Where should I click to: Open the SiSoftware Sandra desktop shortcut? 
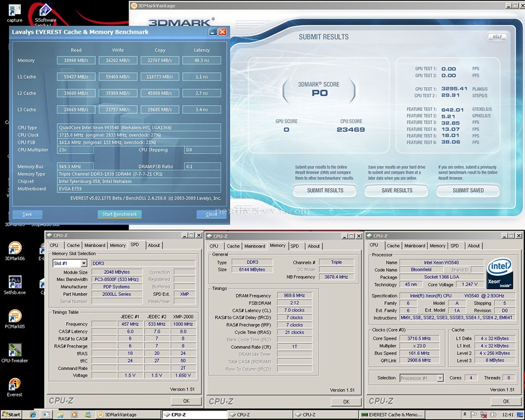pyautogui.click(x=45, y=15)
